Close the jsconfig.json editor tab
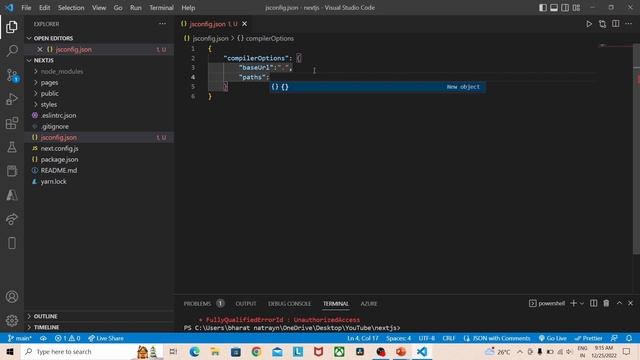 (x=244, y=24)
